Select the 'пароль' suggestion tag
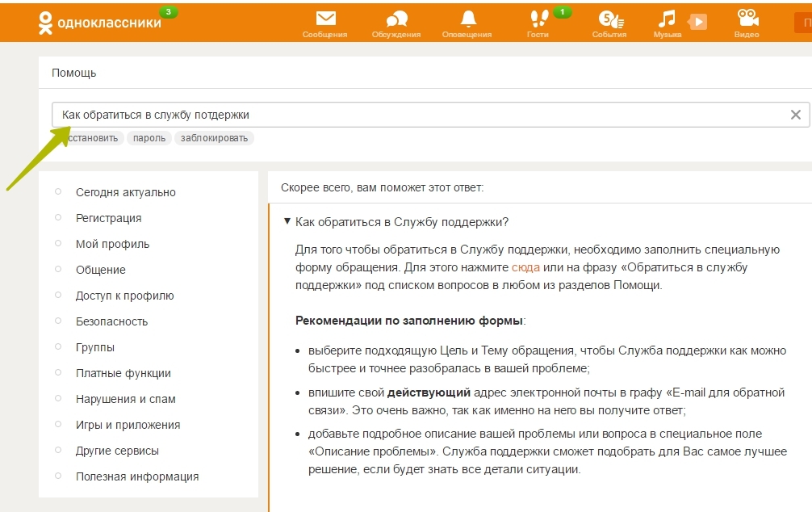Screen dimensions: 812x512 pyautogui.click(x=149, y=138)
